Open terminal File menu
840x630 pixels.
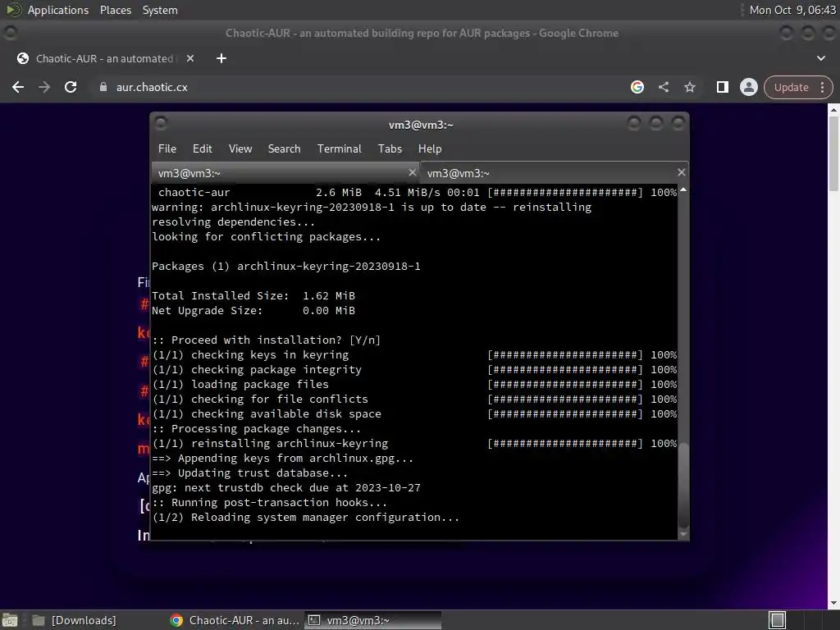(167, 149)
